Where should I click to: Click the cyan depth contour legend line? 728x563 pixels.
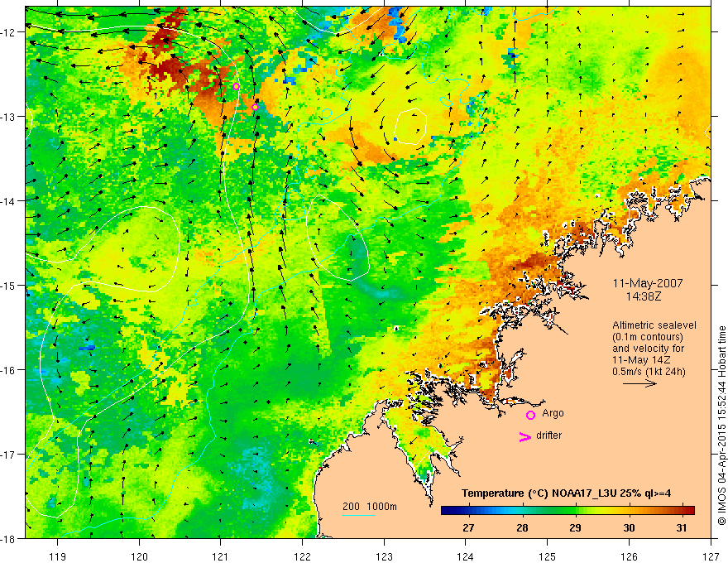359,515
